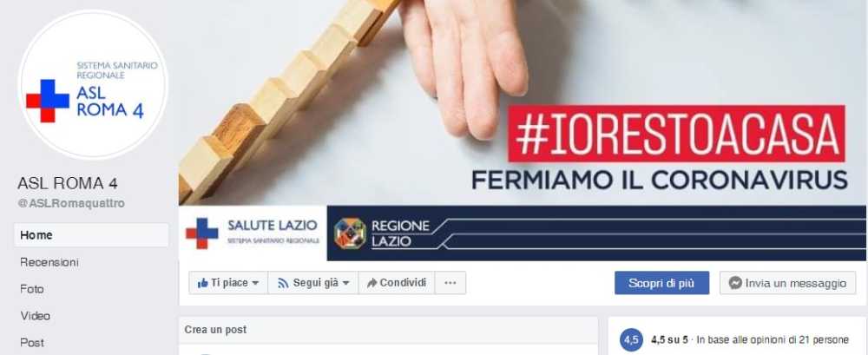Open the three-dots more options button
Image resolution: width=868 pixels, height=355 pixels.
point(450,283)
